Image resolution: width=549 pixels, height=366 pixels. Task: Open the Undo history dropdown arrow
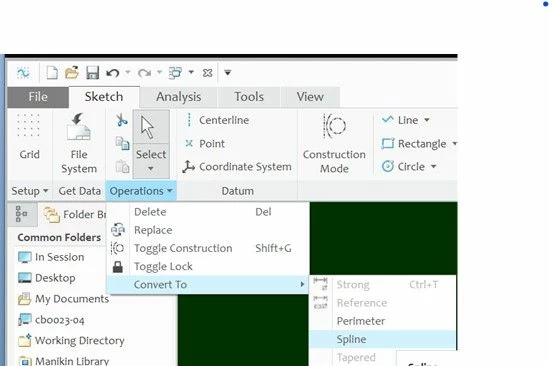point(128,72)
